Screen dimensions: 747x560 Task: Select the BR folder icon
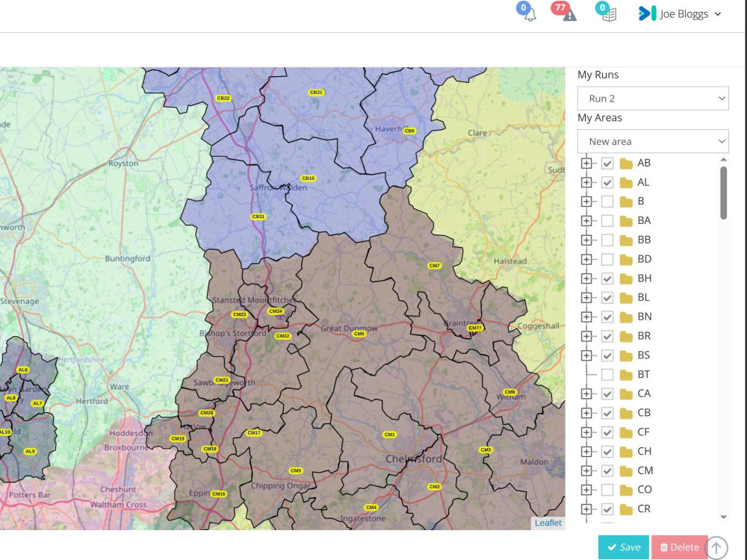[626, 337]
